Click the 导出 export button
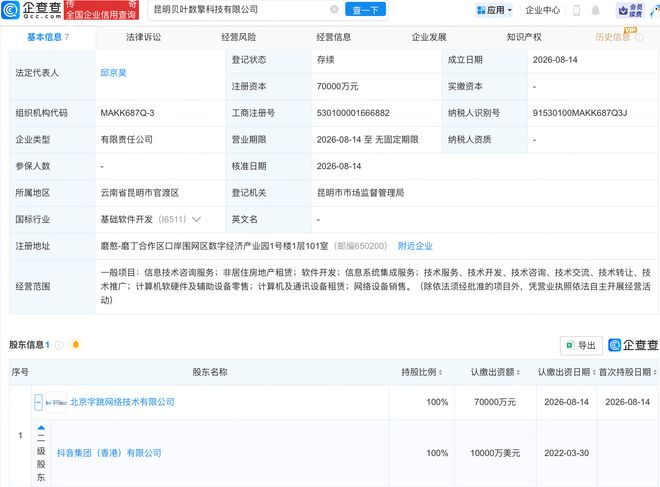Image resolution: width=660 pixels, height=487 pixels. point(581,346)
